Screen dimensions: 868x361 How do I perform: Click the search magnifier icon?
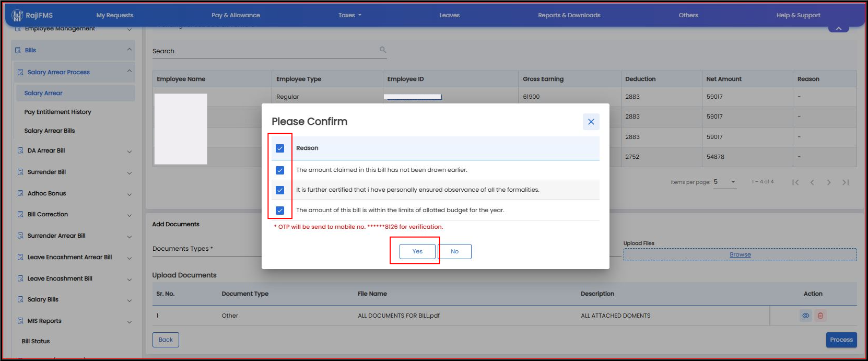pos(383,50)
